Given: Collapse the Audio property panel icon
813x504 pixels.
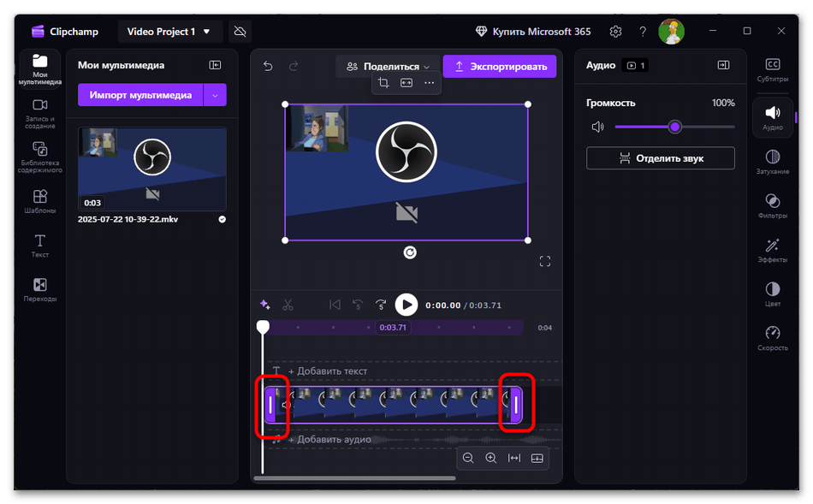Looking at the screenshot, I should 723,65.
